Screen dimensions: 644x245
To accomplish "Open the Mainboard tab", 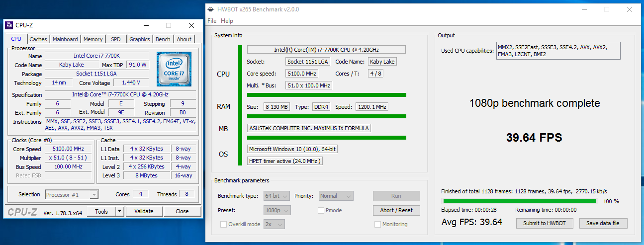I will 65,39.
